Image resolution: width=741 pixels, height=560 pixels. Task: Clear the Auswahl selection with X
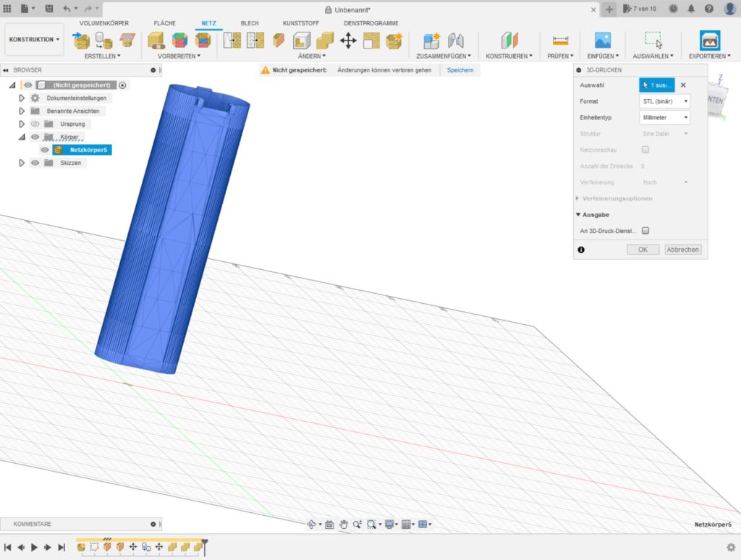click(683, 85)
